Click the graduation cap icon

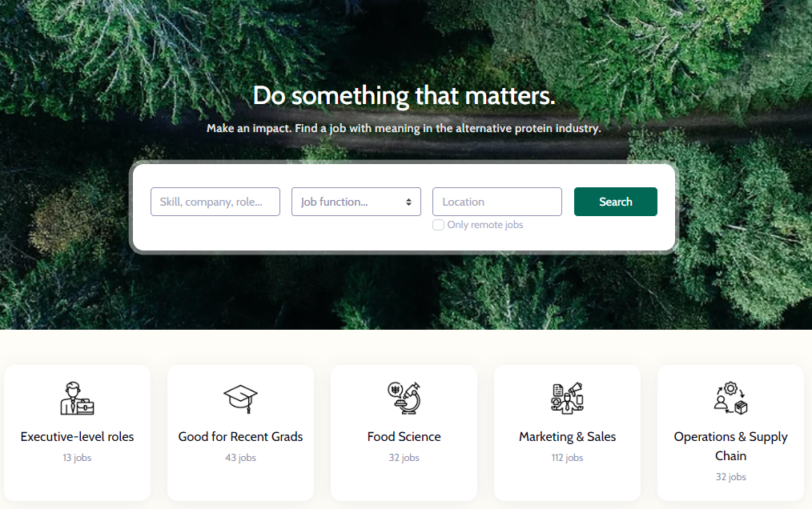tap(240, 399)
